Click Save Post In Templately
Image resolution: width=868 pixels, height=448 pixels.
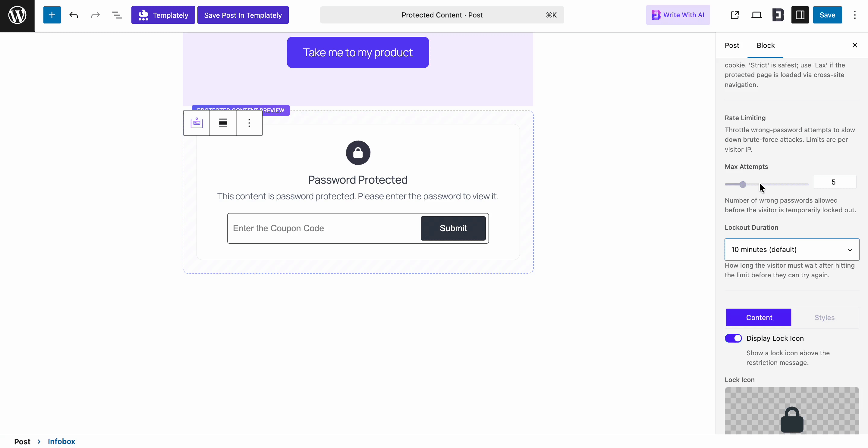(x=243, y=15)
